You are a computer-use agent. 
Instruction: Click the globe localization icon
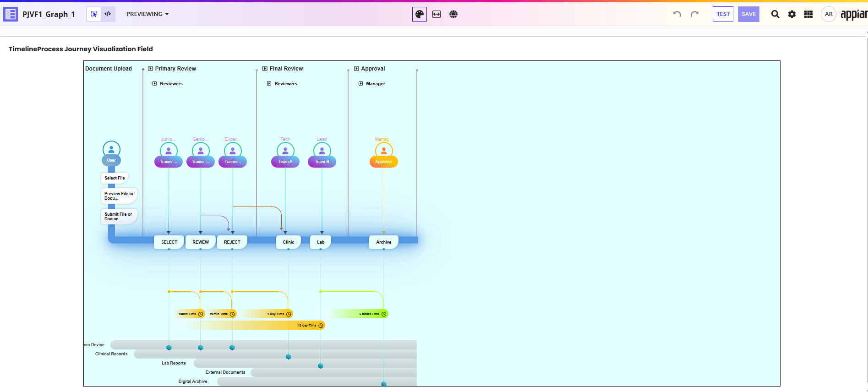[453, 14]
